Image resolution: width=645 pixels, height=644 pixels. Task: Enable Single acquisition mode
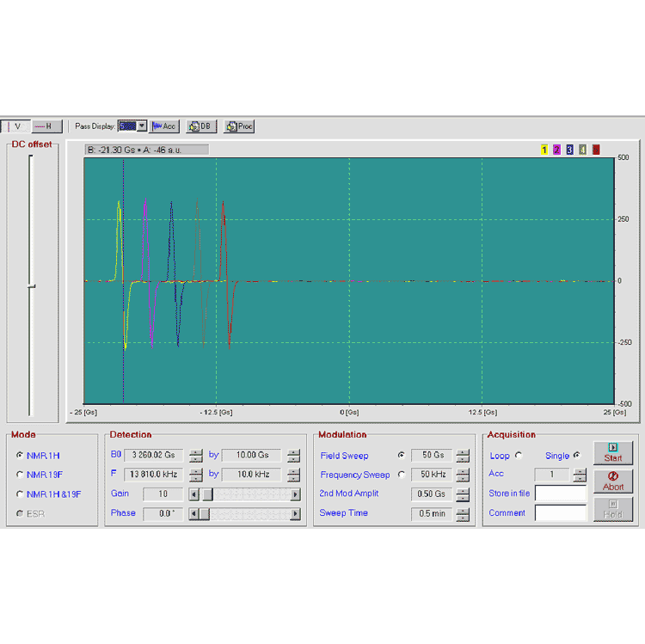(577, 455)
